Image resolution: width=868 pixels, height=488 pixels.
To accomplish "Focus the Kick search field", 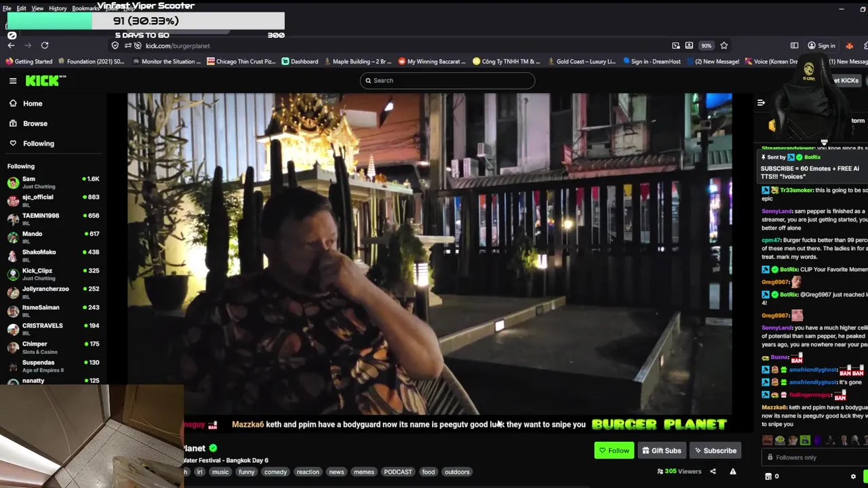I will coord(448,81).
